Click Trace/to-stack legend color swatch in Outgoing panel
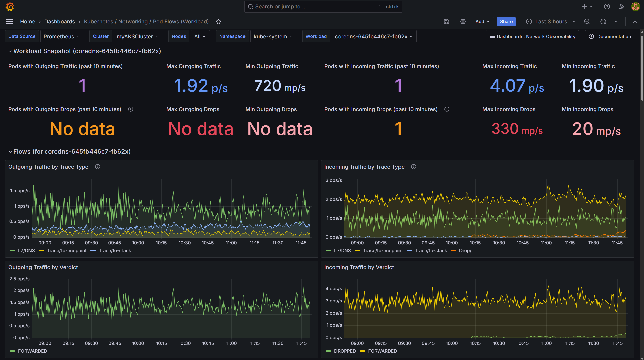The image size is (644, 360). pyautogui.click(x=93, y=251)
